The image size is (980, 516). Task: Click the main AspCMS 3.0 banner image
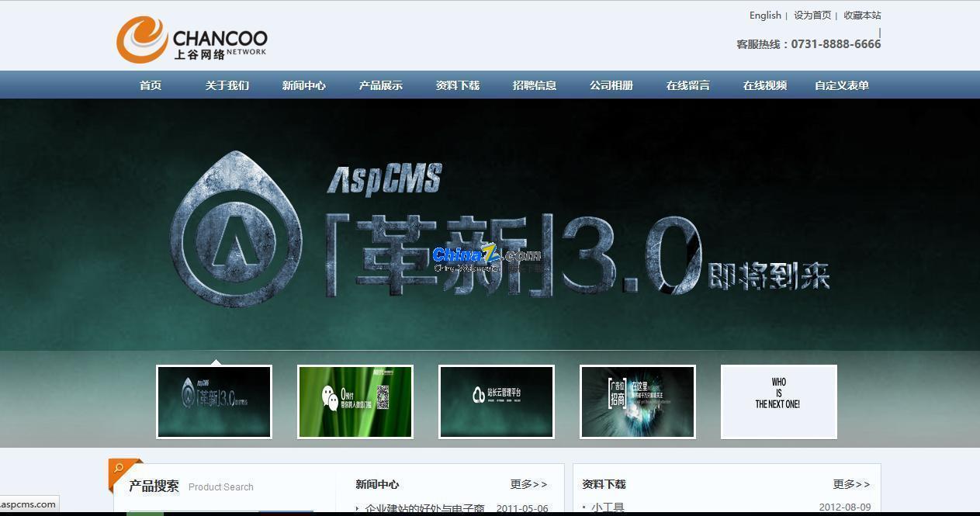[x=490, y=225]
